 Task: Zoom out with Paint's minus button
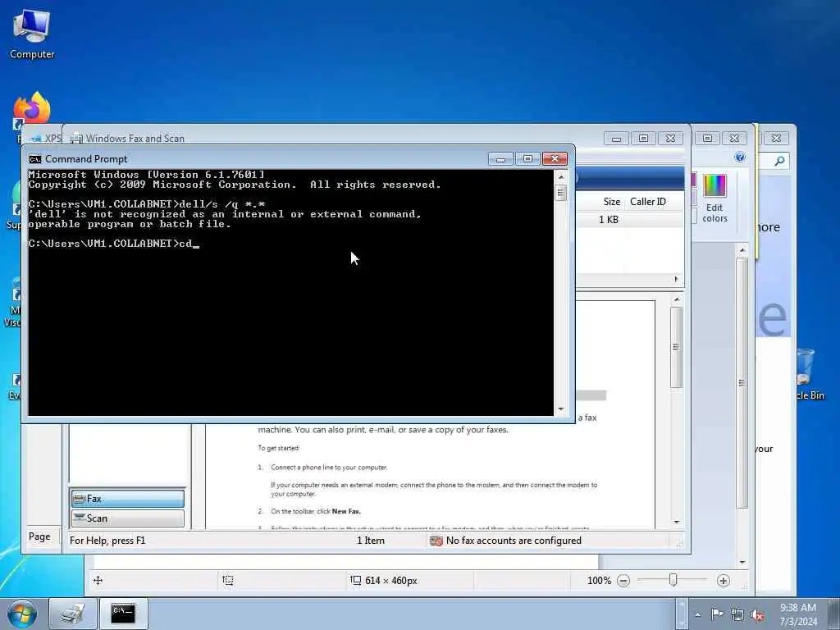(x=623, y=581)
